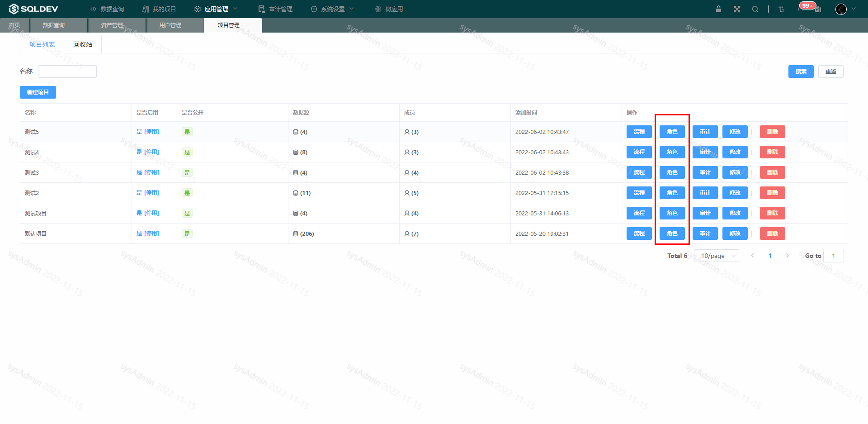Select the 项目列表 sub-tab
Image resolution: width=868 pixels, height=424 pixels.
tap(42, 44)
